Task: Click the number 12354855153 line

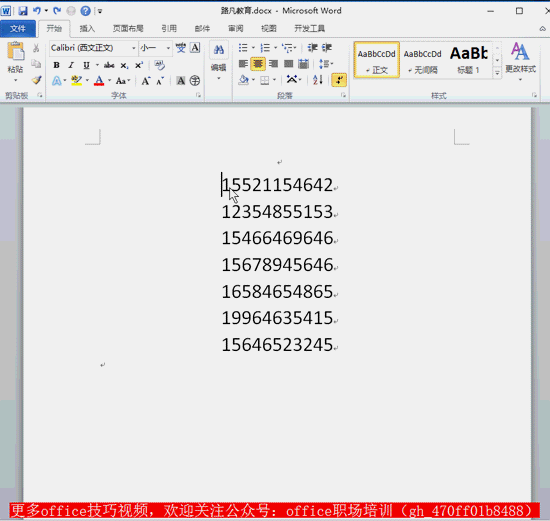Action: point(277,212)
